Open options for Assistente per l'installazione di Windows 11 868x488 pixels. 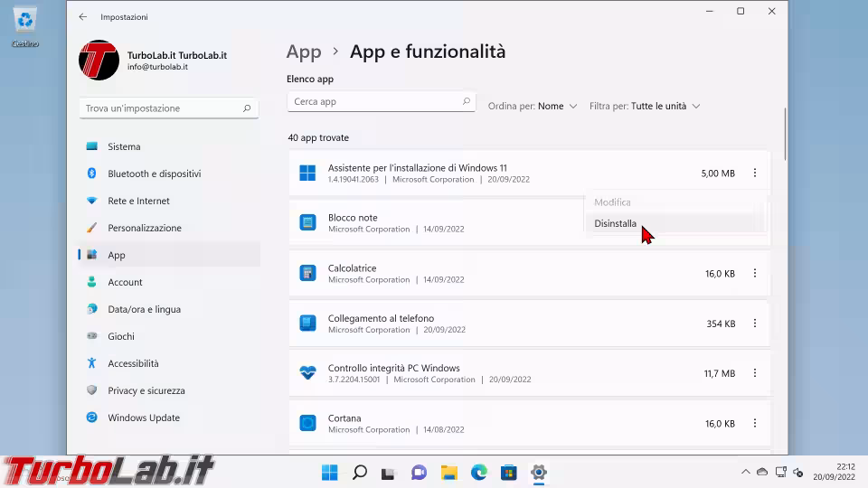[754, 174]
